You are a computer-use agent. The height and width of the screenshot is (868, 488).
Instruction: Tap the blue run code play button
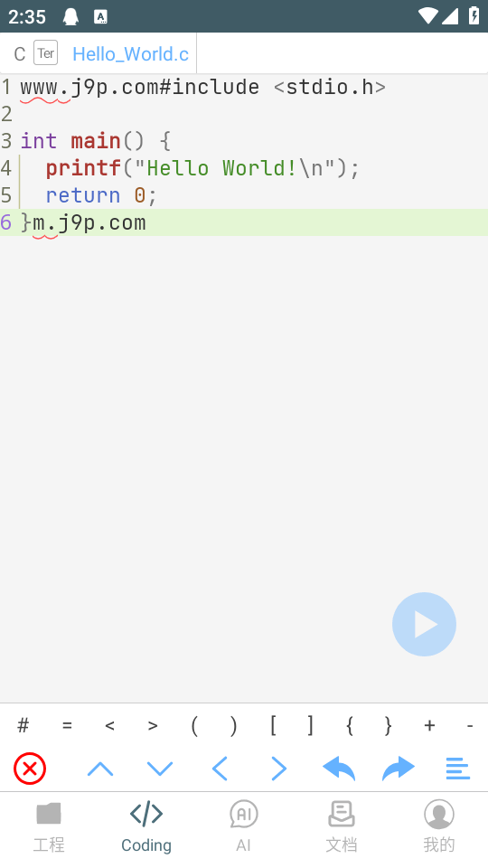pyautogui.click(x=424, y=625)
